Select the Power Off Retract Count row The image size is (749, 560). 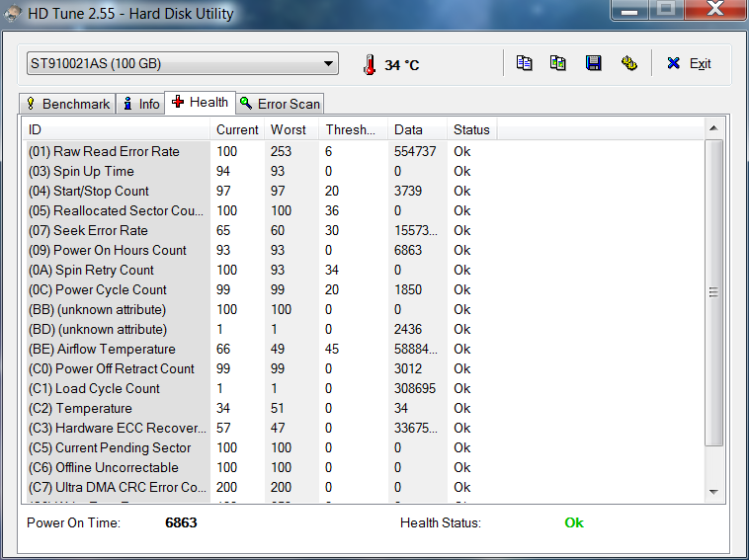click(x=363, y=369)
